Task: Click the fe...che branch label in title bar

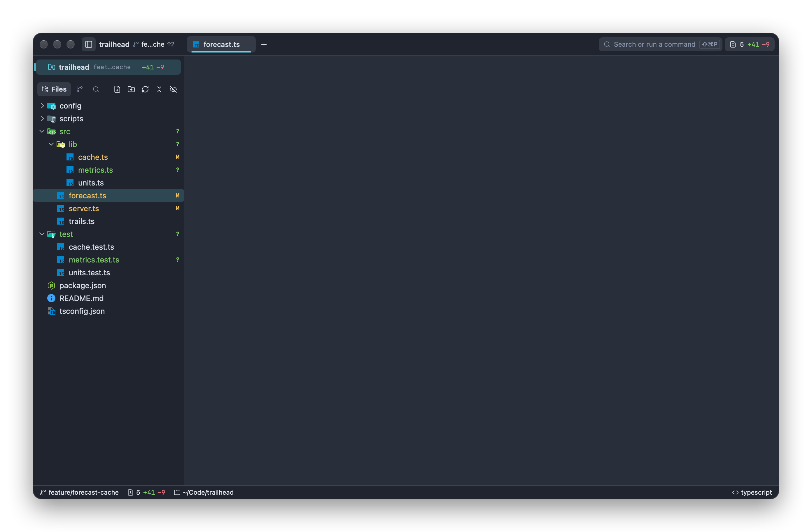Action: point(153,44)
